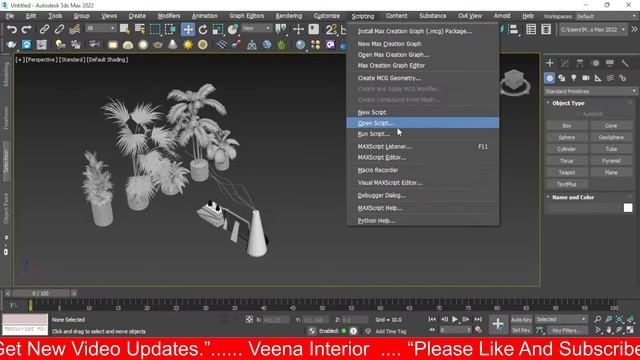Select Geometry category icon
This screenshot has width=640, height=360.
click(550, 78)
